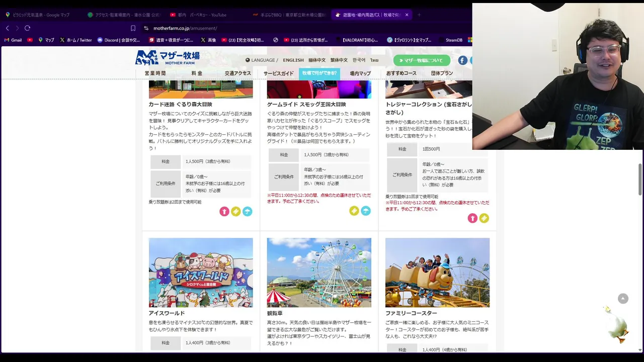Click pink icon under トレジャーコレクション card

coord(472,218)
